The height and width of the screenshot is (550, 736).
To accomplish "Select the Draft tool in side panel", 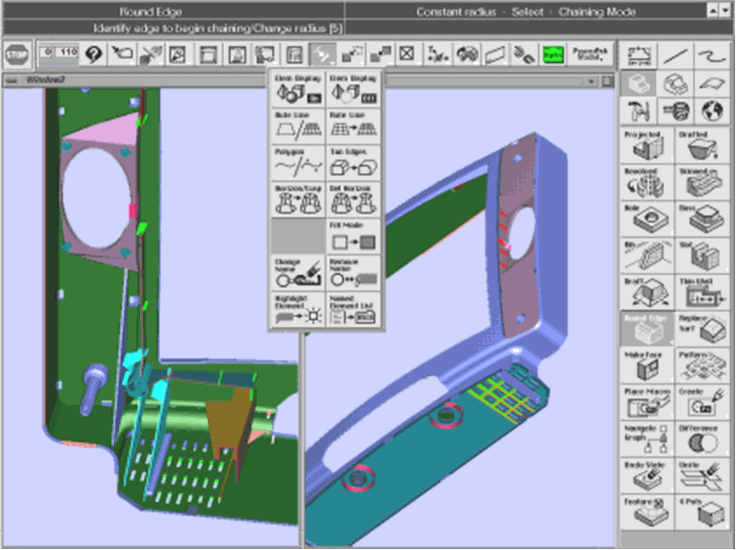I will (x=647, y=292).
